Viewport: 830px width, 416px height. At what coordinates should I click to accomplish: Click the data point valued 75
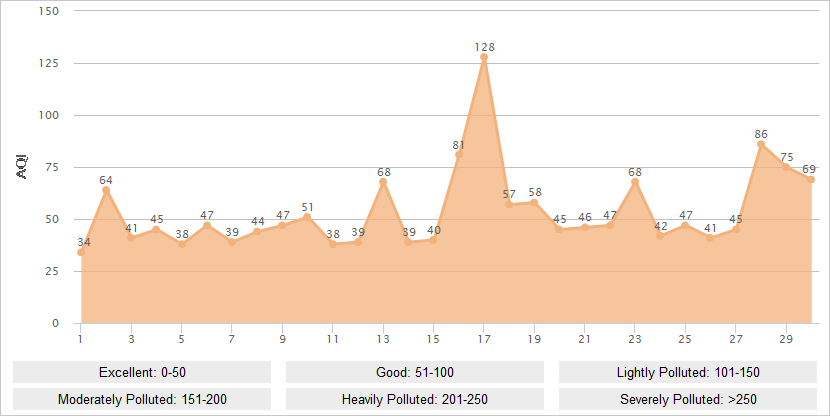[x=786, y=167]
